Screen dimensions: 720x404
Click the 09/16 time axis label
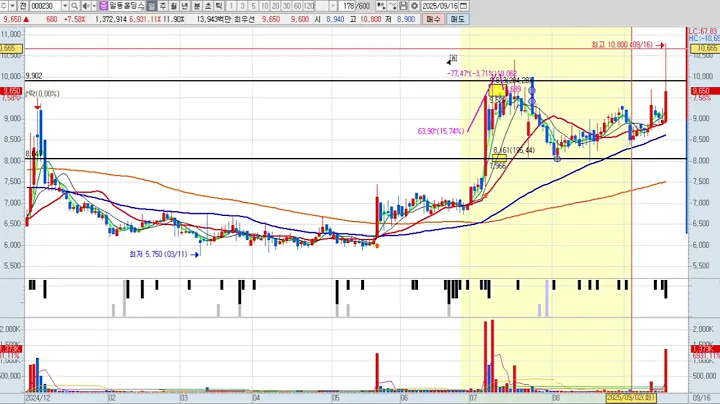[701, 398]
